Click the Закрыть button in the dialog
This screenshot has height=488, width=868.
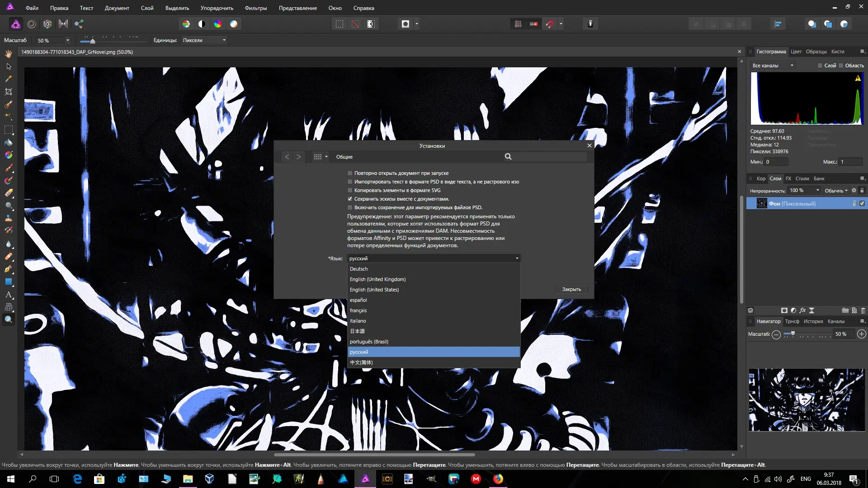coord(571,289)
